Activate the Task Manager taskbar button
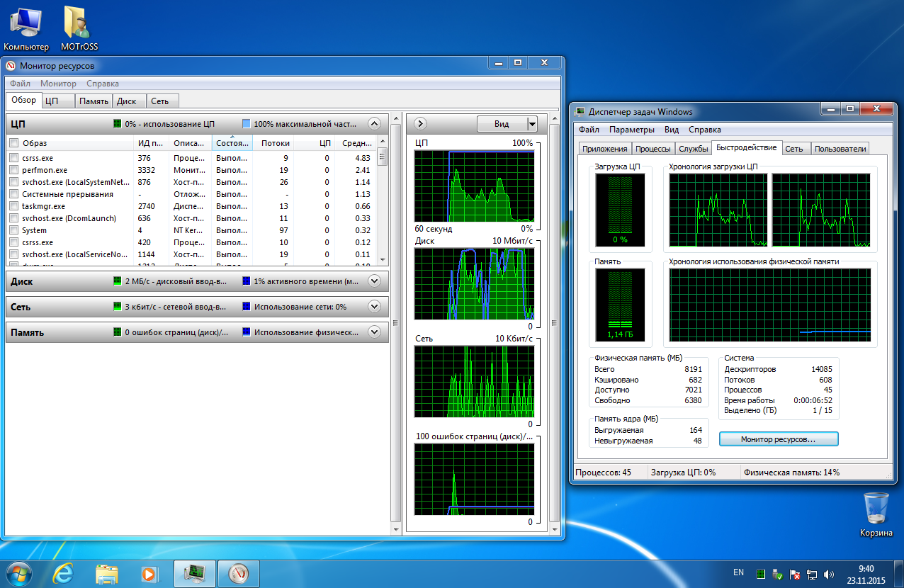This screenshot has height=588, width=904. click(x=194, y=572)
